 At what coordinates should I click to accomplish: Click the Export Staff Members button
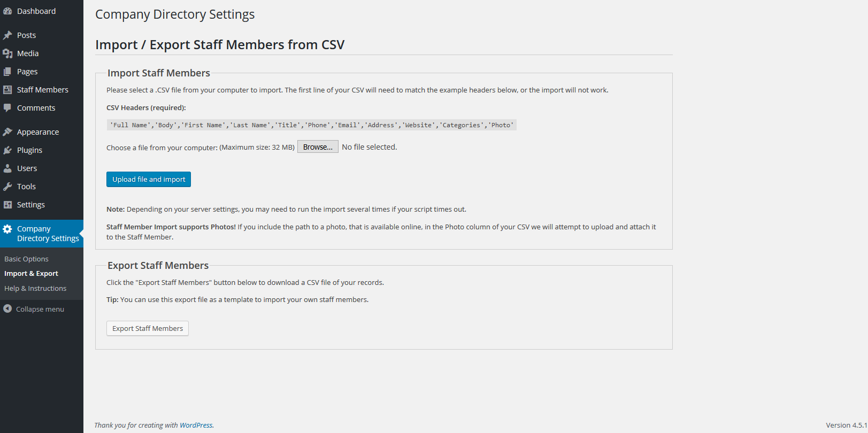point(148,328)
